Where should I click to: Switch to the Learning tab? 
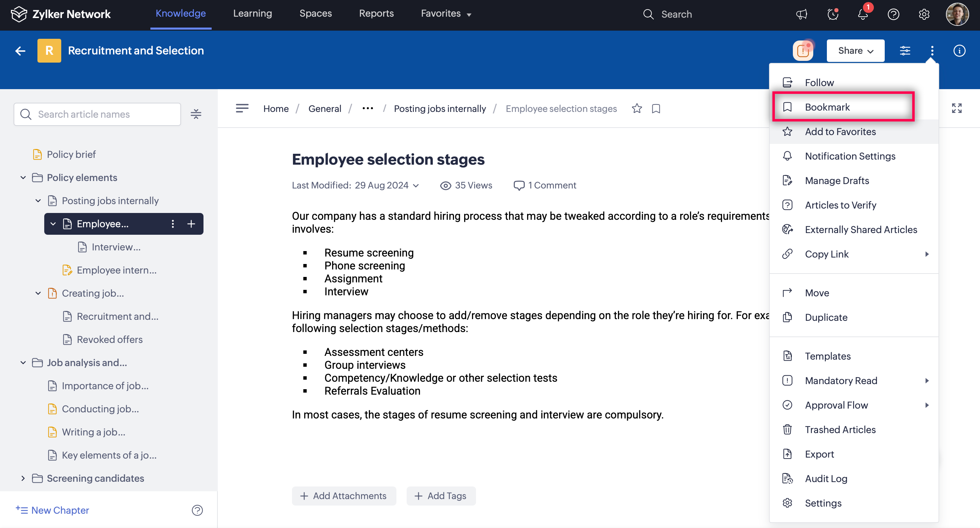pyautogui.click(x=252, y=14)
